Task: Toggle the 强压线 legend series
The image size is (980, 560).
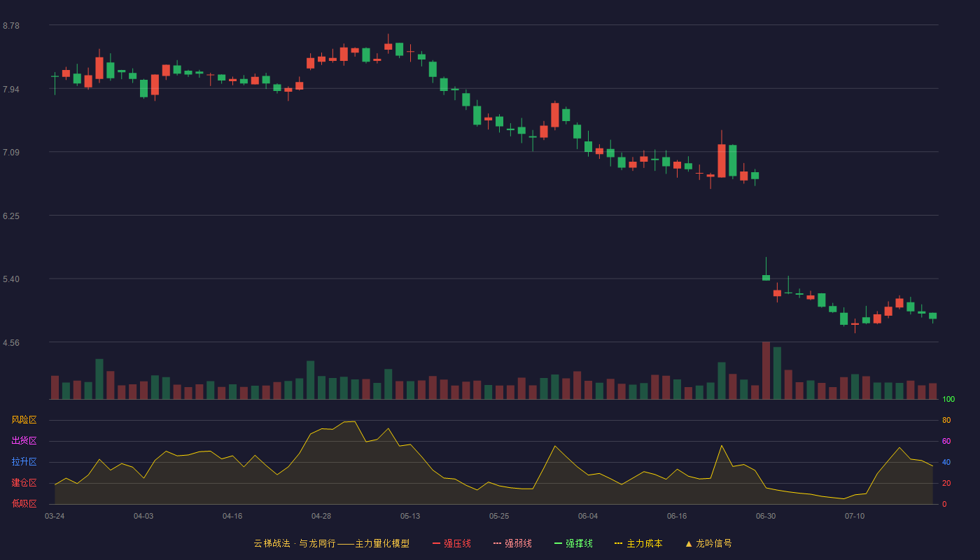Action: pos(451,543)
